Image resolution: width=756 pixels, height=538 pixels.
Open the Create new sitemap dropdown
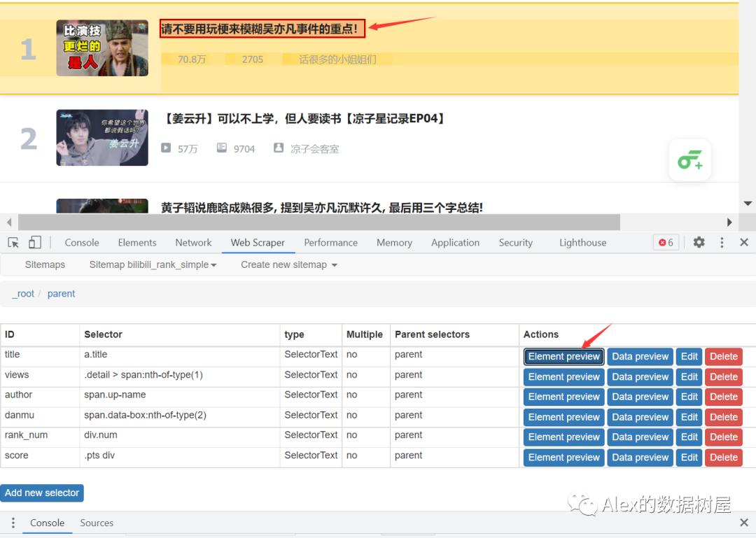click(x=289, y=265)
